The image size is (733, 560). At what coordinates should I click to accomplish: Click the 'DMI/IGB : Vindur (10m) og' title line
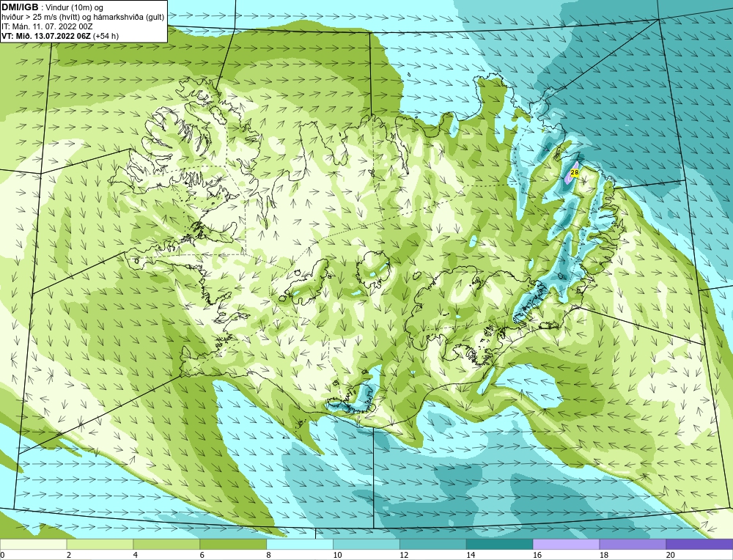click(x=52, y=7)
